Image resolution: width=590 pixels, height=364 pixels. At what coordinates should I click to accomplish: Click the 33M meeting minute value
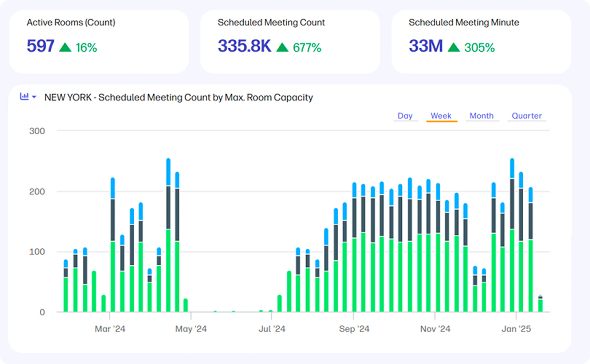[425, 46]
